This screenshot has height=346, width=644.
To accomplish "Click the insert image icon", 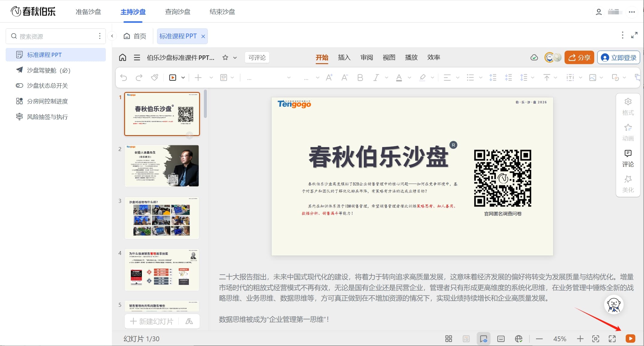I will pos(592,78).
